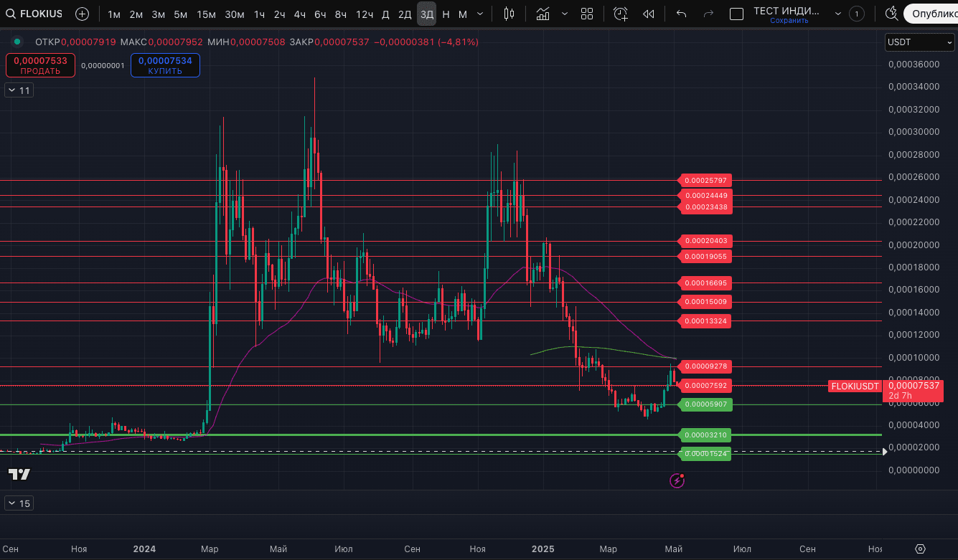Open the indicator templates grid icon
The image size is (958, 560).
[587, 14]
